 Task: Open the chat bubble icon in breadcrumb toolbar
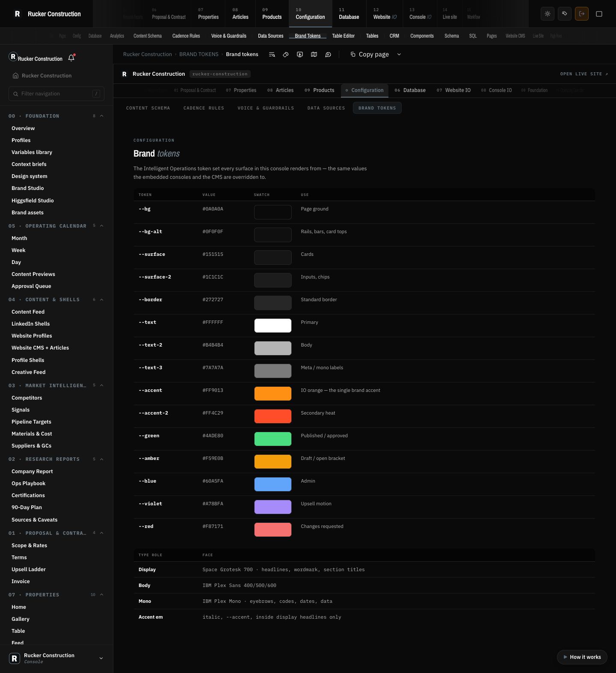[328, 54]
